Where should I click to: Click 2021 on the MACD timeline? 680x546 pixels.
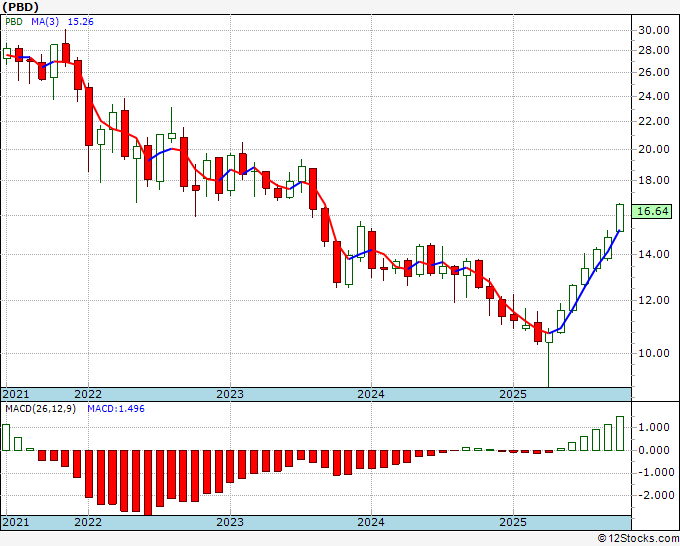point(16,522)
